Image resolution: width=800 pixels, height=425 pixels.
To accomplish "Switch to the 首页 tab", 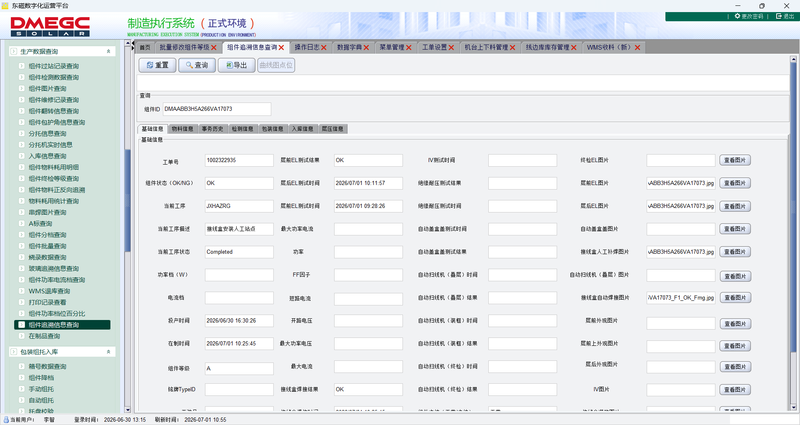I will click(x=145, y=47).
